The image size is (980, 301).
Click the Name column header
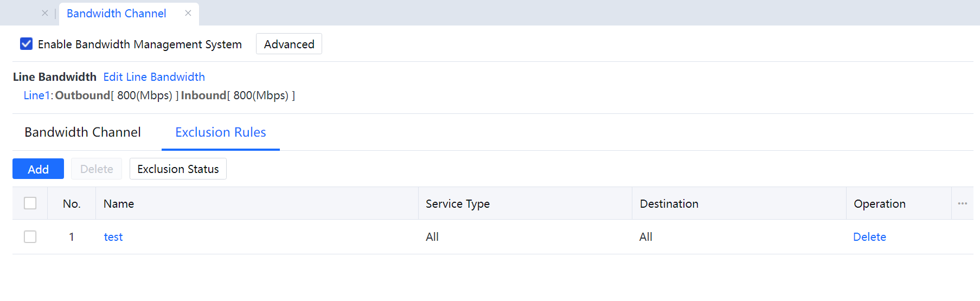pos(119,204)
